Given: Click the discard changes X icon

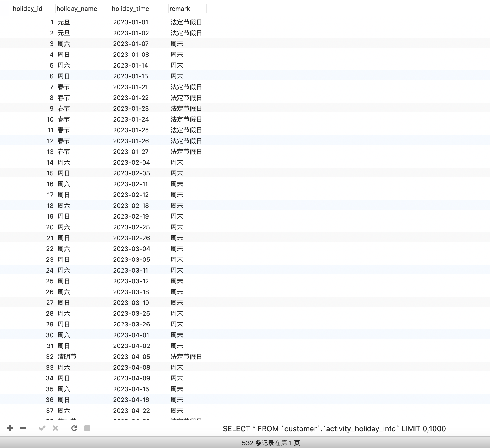Looking at the screenshot, I should tap(55, 428).
